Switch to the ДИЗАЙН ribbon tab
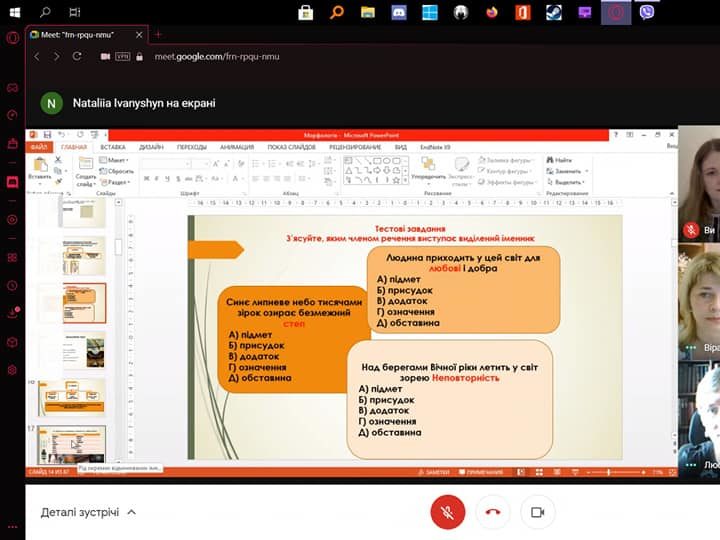Image resolution: width=720 pixels, height=540 pixels. [x=151, y=147]
